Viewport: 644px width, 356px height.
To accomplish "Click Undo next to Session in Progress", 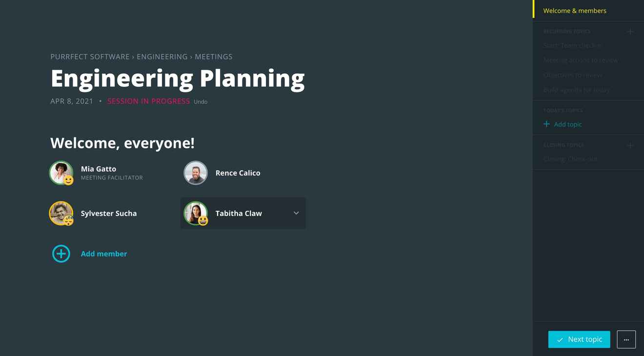I will (x=201, y=102).
